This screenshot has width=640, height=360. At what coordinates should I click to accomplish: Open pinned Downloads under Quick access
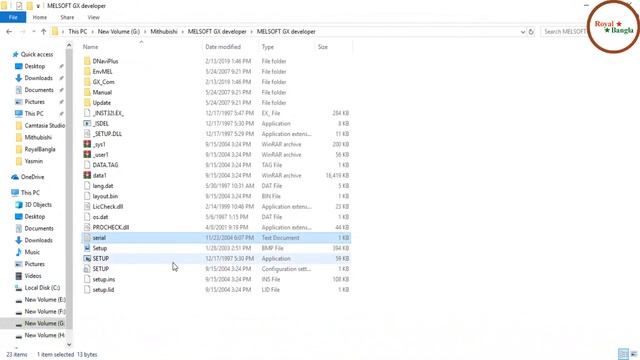[x=38, y=78]
